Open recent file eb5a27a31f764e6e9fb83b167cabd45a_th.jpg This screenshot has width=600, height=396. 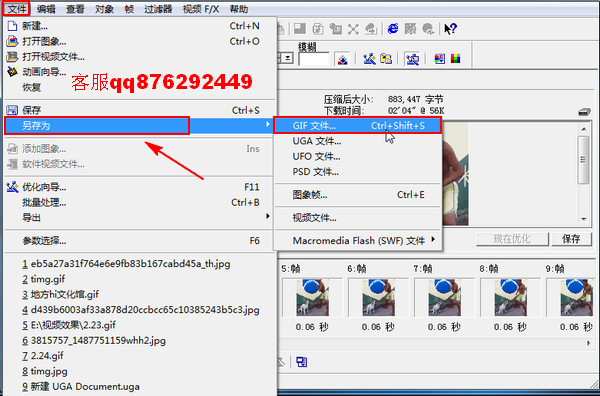[x=139, y=264]
